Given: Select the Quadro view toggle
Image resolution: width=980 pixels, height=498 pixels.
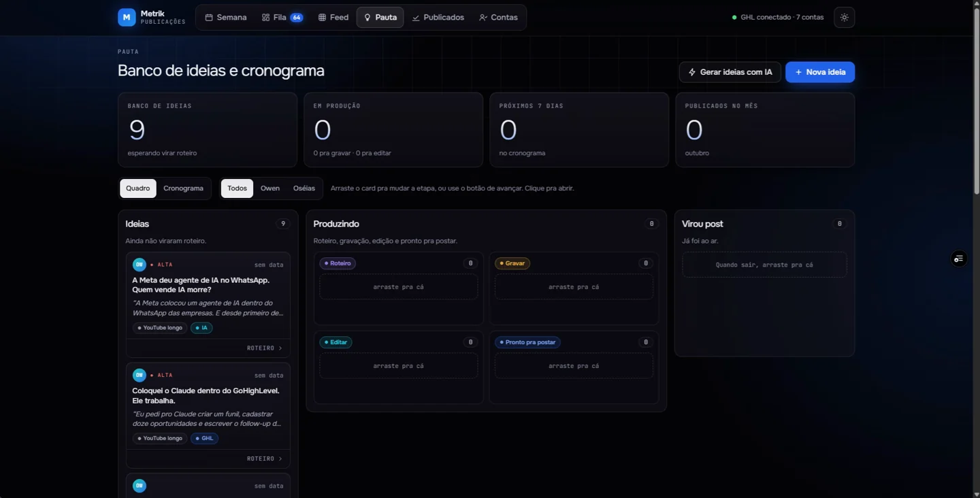Looking at the screenshot, I should click(138, 188).
